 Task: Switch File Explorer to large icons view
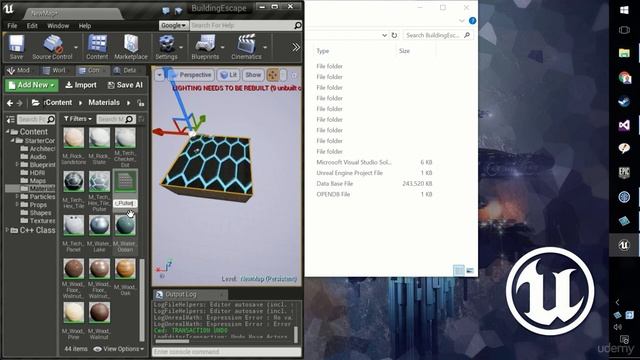tap(470, 270)
